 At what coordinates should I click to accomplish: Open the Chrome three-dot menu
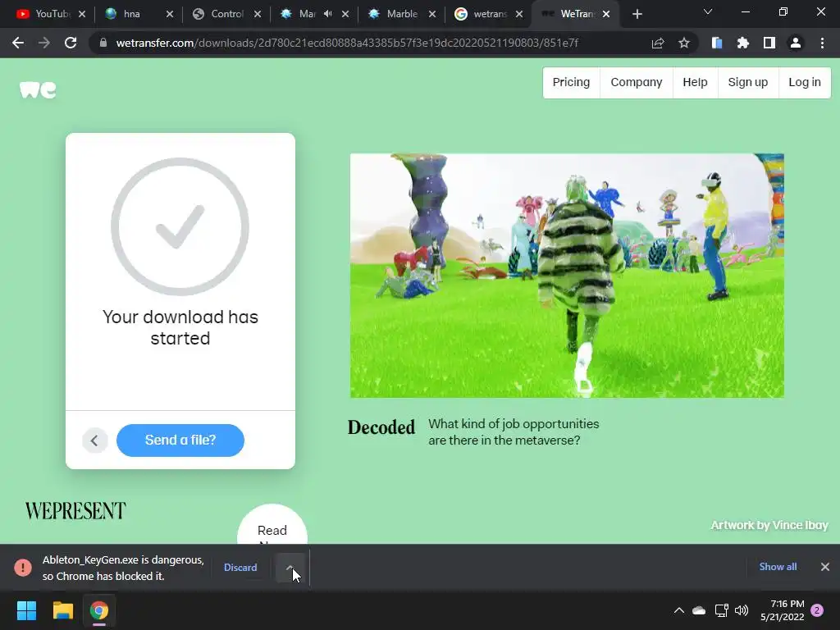tap(822, 43)
